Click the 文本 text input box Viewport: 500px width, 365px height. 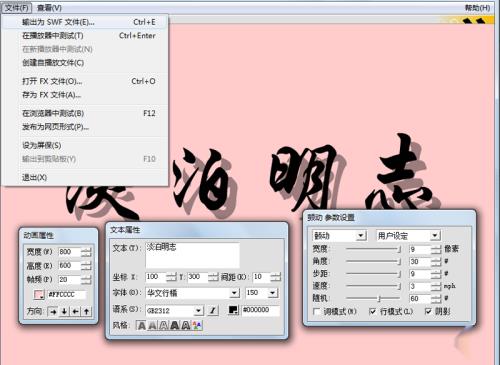[x=193, y=255]
